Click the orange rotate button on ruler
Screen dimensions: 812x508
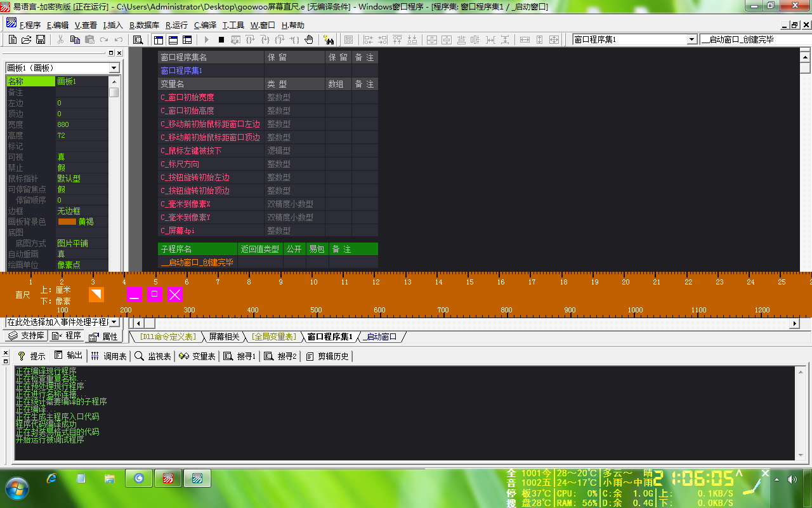tap(96, 294)
